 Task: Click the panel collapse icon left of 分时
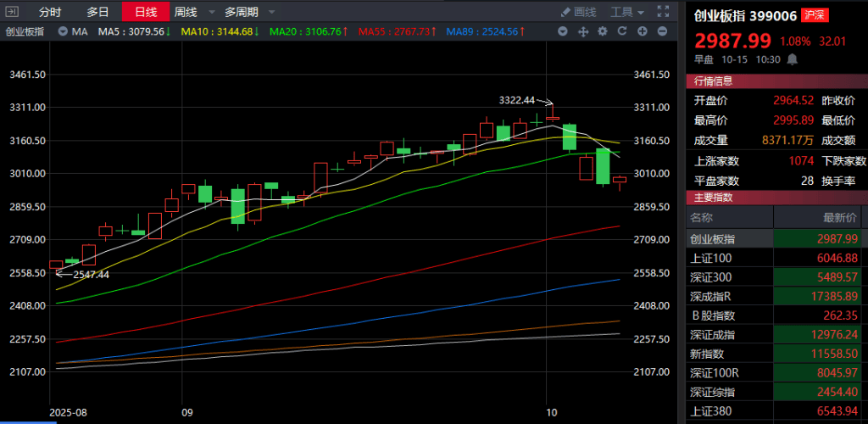(x=10, y=12)
